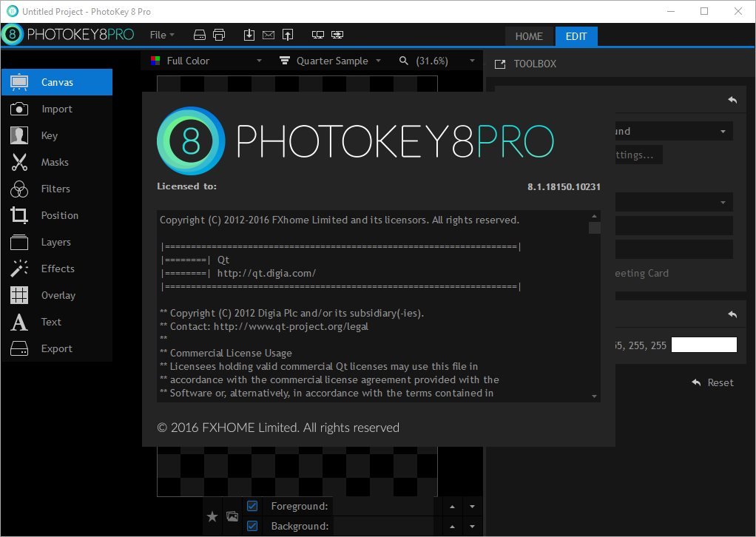
Task: Open the zoom level 31.6% dropdown
Action: (438, 61)
